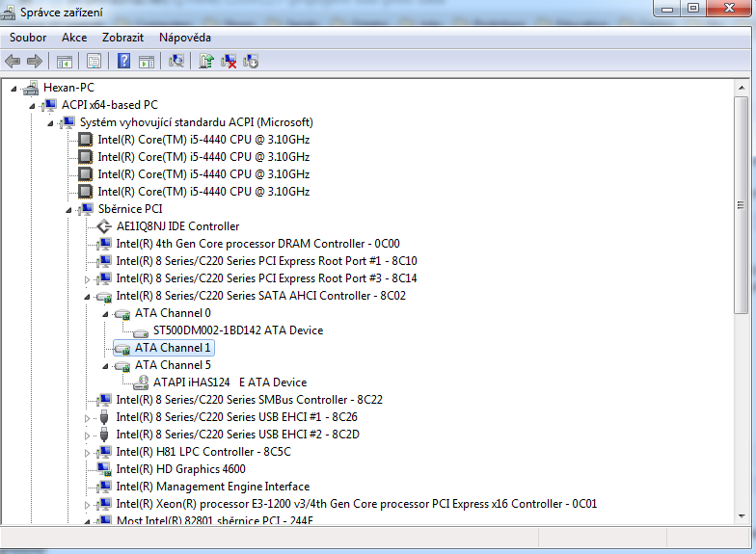Click the Hexan-PC computer icon
The height and width of the screenshot is (554, 756).
point(31,88)
